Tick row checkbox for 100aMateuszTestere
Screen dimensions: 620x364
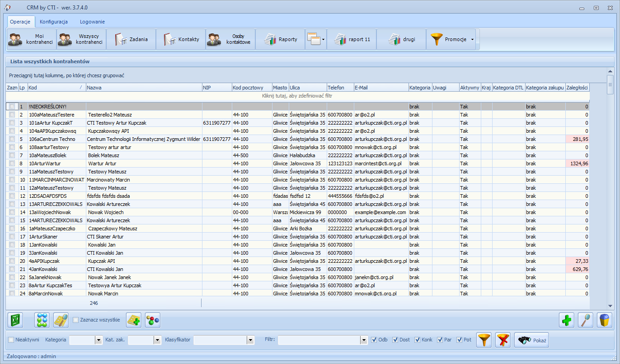(x=12, y=115)
